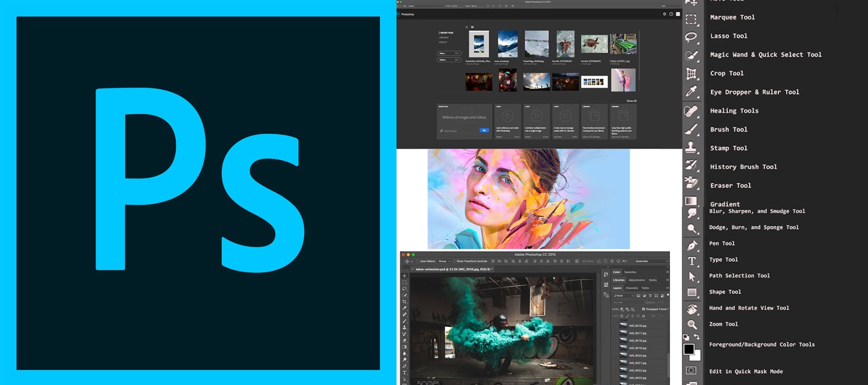Select Type tool in tahoe-animation window toolbar
This screenshot has height=385, width=868.
pos(404,373)
